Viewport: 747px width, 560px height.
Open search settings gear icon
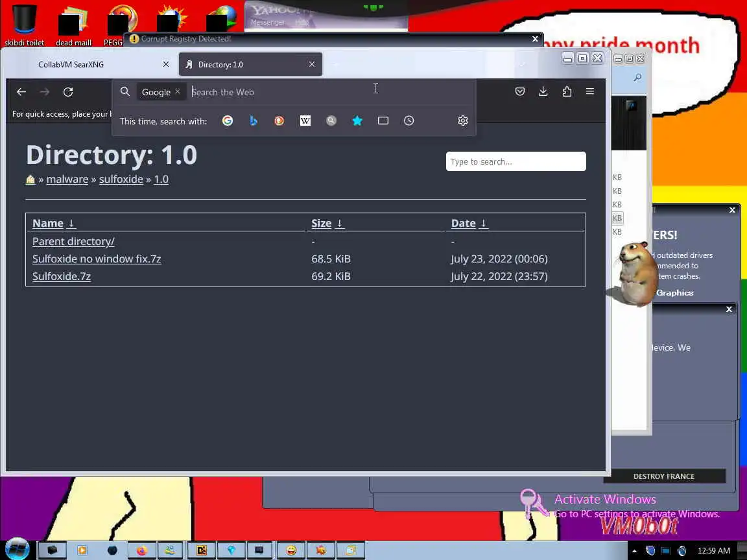[x=462, y=121]
